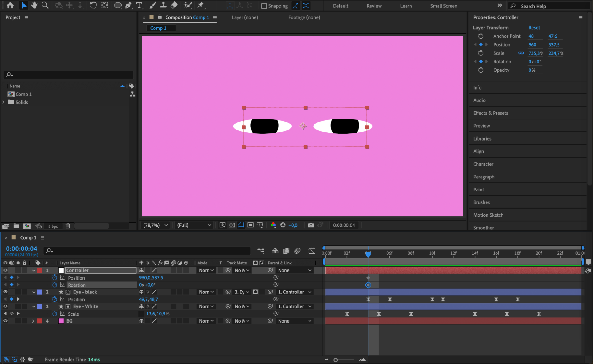Image resolution: width=593 pixels, height=364 pixels.
Task: Click the trash icon in Project panel
Action: click(x=68, y=226)
